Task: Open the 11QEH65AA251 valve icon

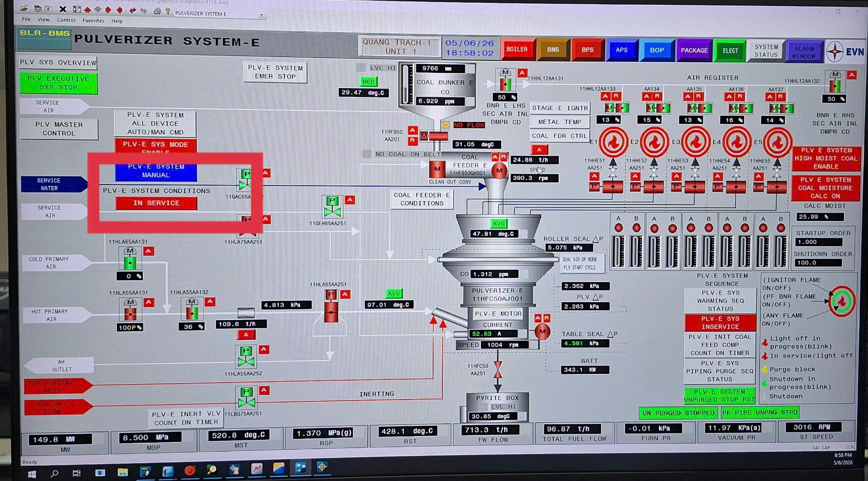Action: (332, 206)
